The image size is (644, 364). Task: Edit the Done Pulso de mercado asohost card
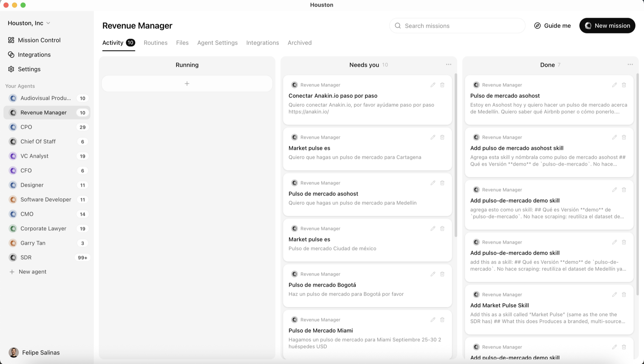(614, 85)
